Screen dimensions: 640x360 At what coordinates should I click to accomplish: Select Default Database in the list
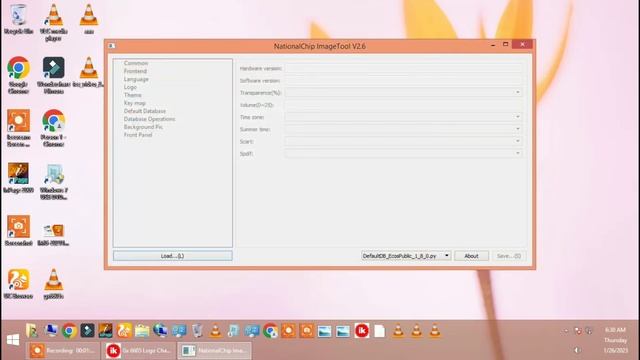(145, 111)
